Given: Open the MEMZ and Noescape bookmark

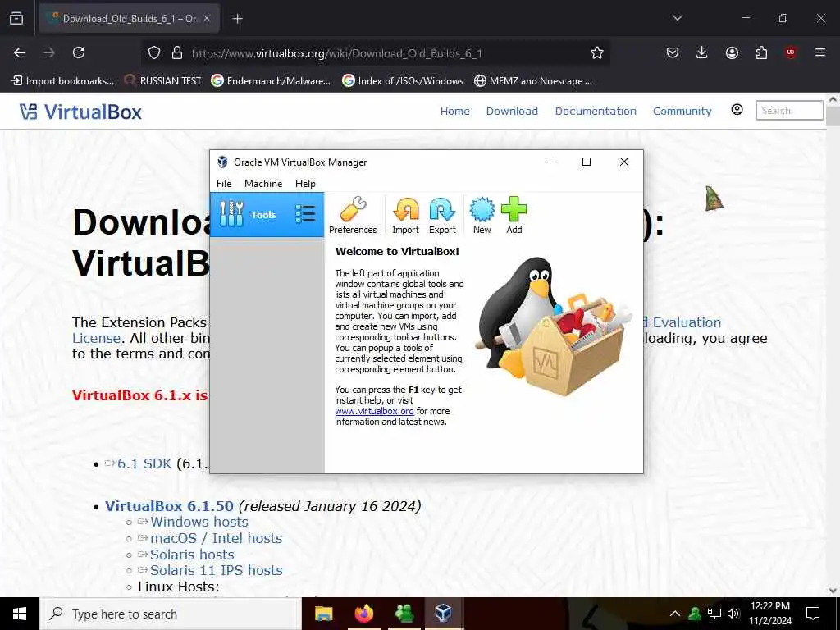Looking at the screenshot, I should 533,81.
